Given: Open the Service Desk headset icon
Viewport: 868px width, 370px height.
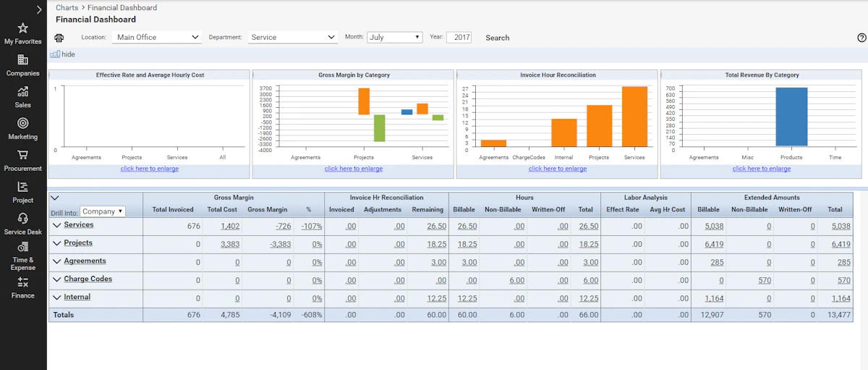Looking at the screenshot, I should click(23, 219).
